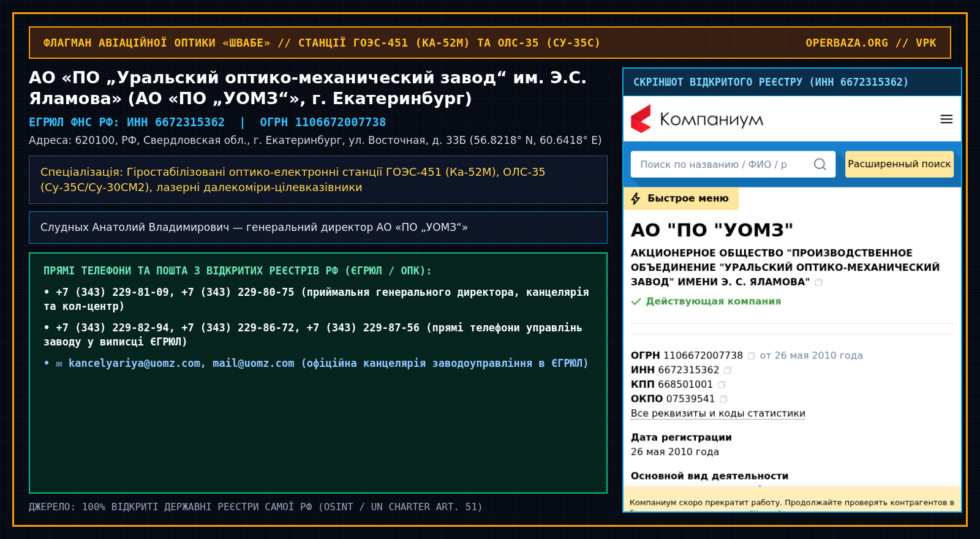Click the ПРЯМІ ТЕЛЕФОНИ ТА ПОШТА section heading

coord(237,271)
